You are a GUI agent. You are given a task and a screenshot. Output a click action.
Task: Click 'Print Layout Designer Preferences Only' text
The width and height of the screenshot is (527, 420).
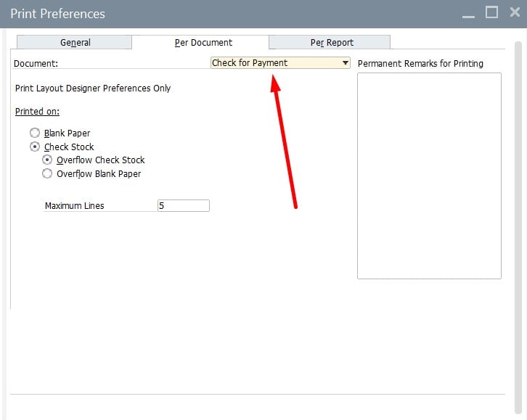[x=93, y=88]
